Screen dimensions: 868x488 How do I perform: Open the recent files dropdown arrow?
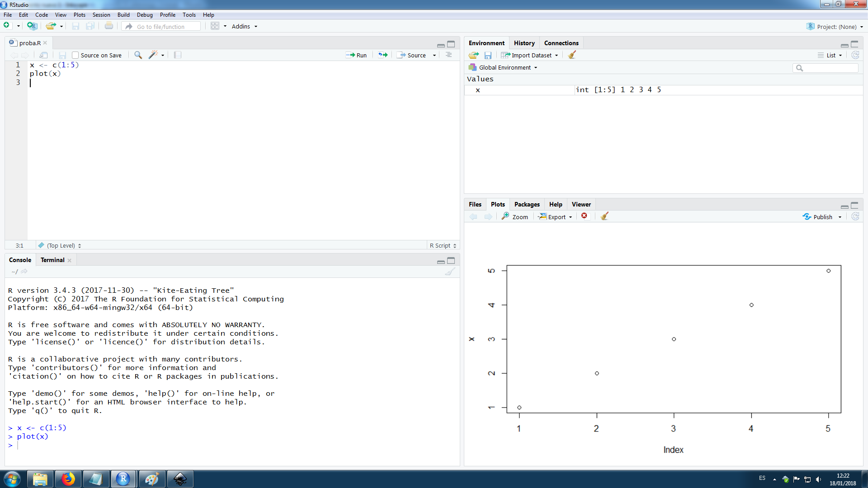(61, 26)
